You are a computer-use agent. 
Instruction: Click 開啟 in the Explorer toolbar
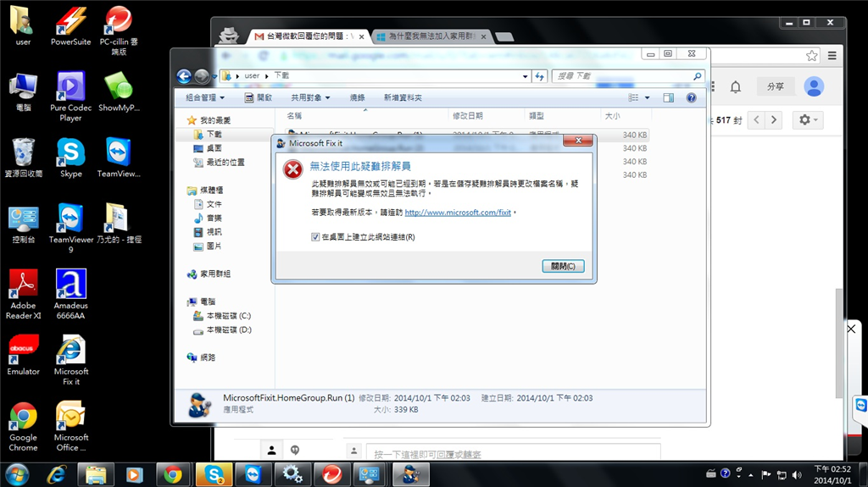(259, 97)
